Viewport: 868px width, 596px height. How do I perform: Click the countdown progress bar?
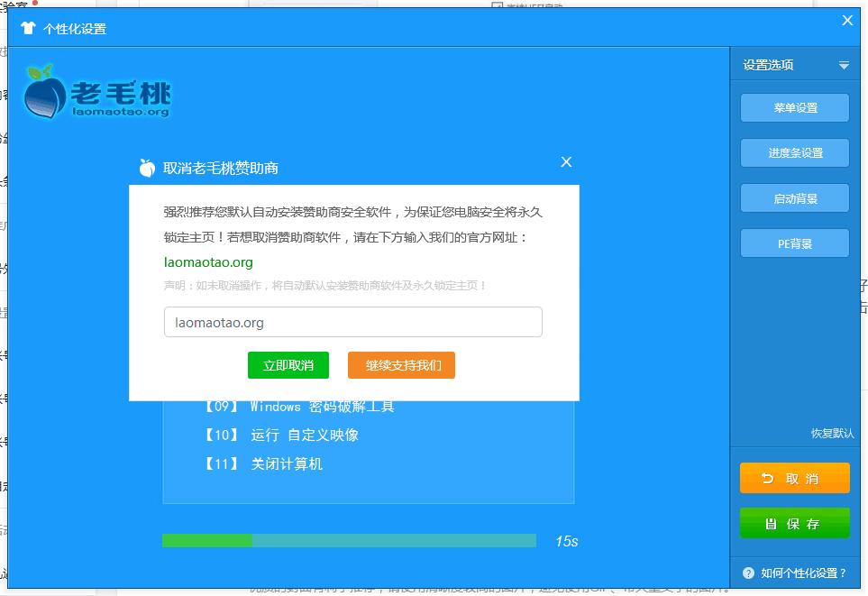click(350, 541)
